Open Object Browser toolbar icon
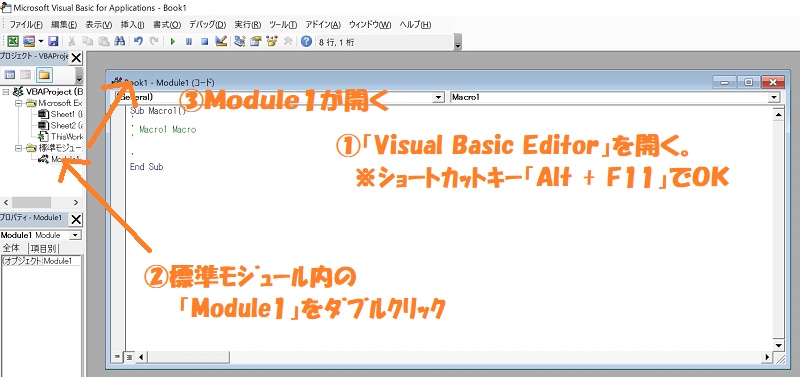Viewport: 800px width, 377px height. tap(271, 41)
